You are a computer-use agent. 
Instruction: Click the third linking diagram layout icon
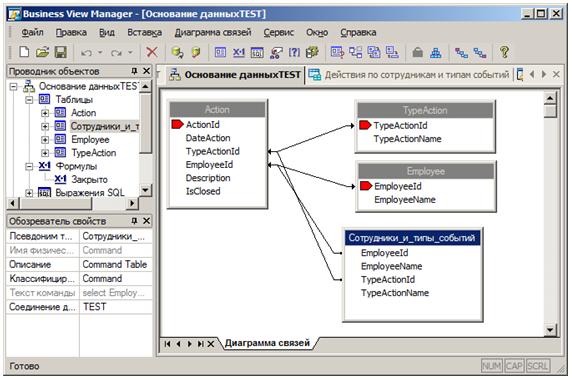pyautogui.click(x=374, y=52)
